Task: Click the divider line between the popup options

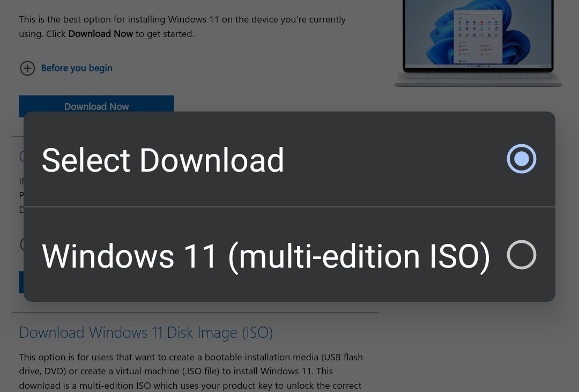Action: pos(289,206)
